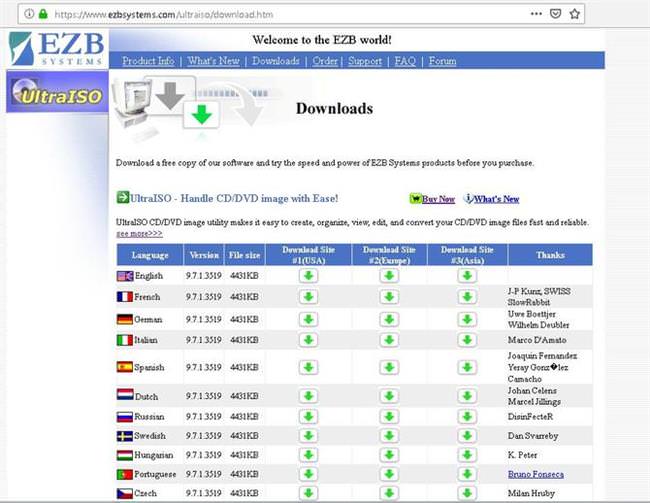Click the UK/US flag beside English
The height and width of the screenshot is (503, 650).
tap(125, 276)
